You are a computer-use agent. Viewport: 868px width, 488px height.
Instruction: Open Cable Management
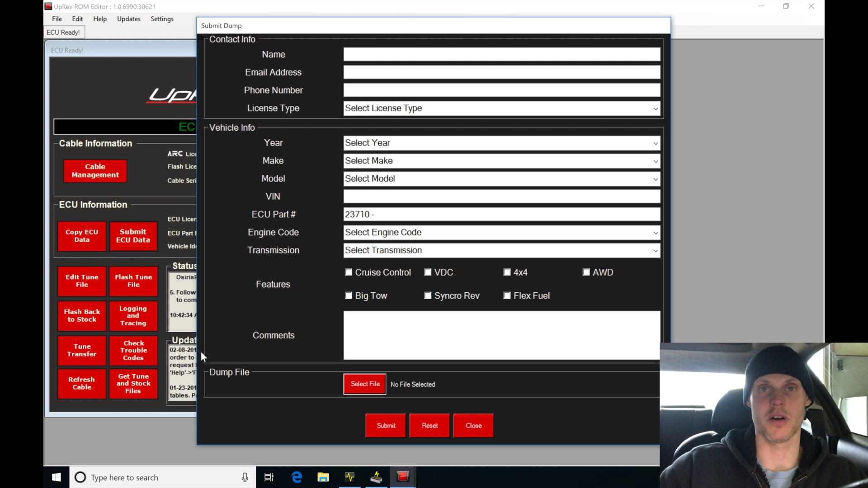[95, 171]
